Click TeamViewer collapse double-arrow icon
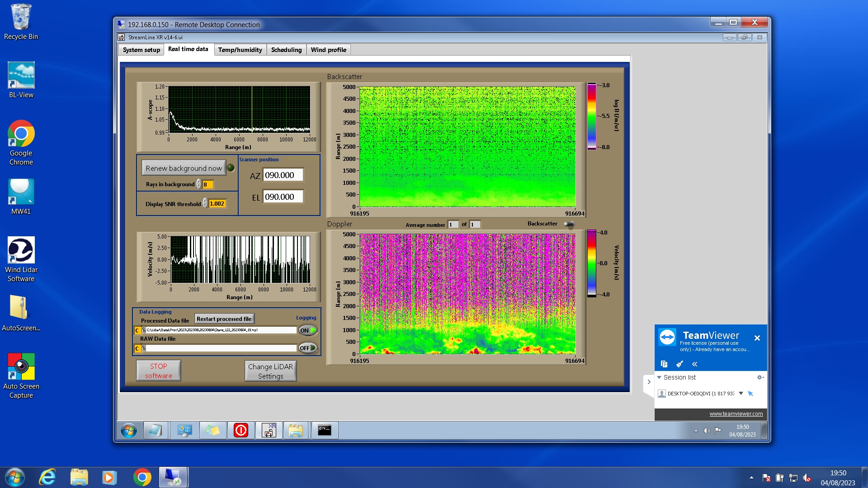 click(x=694, y=364)
